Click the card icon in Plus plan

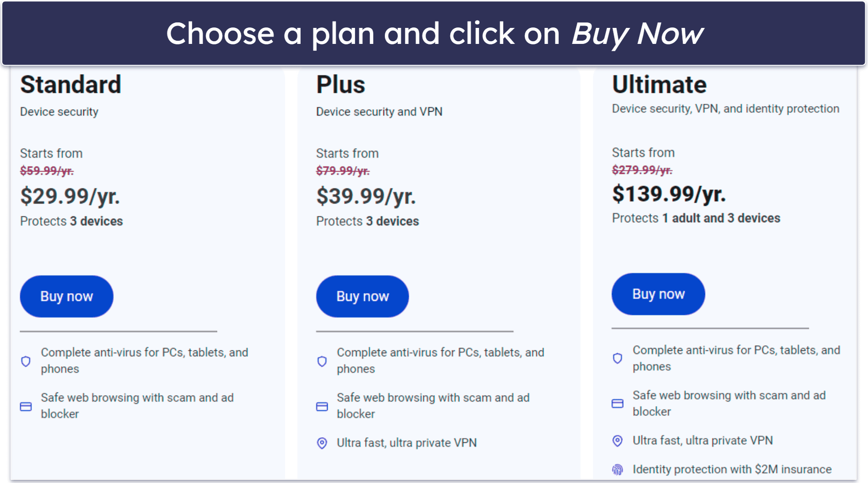coord(322,406)
